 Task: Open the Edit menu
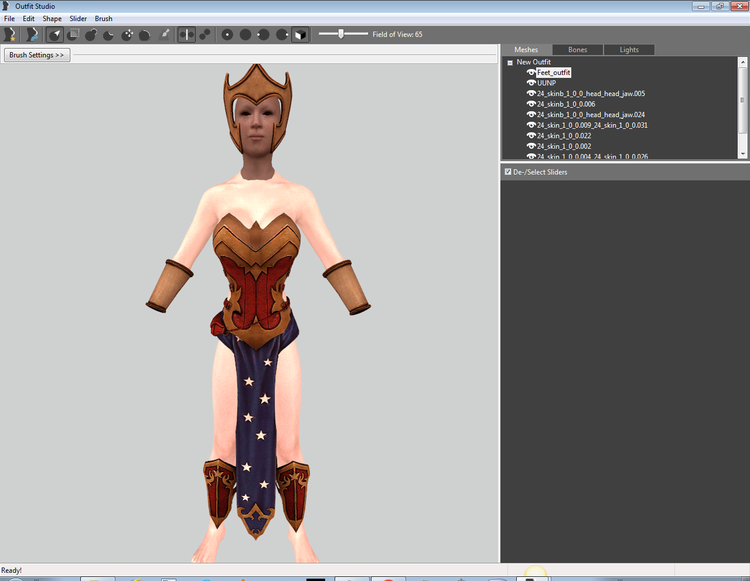coord(29,19)
